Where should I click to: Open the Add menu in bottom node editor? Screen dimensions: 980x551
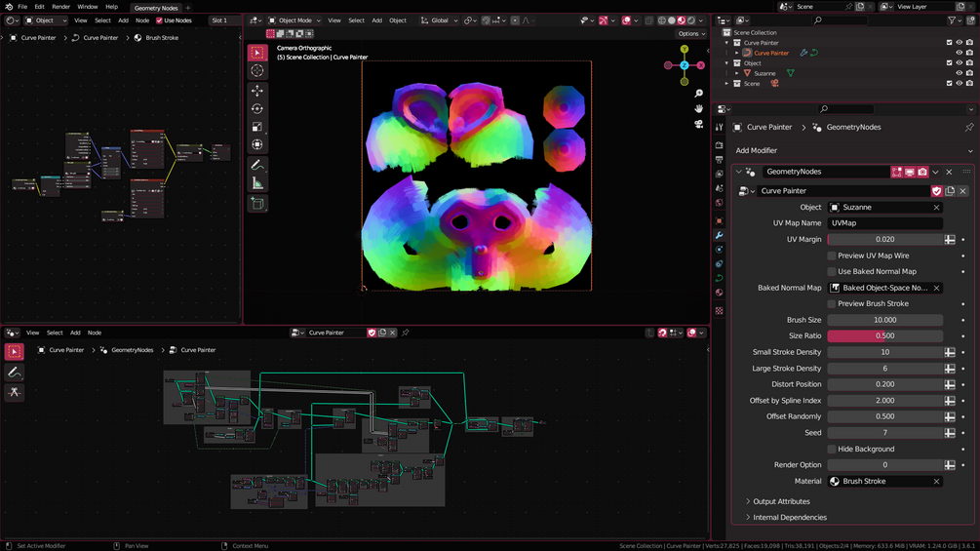coord(75,333)
